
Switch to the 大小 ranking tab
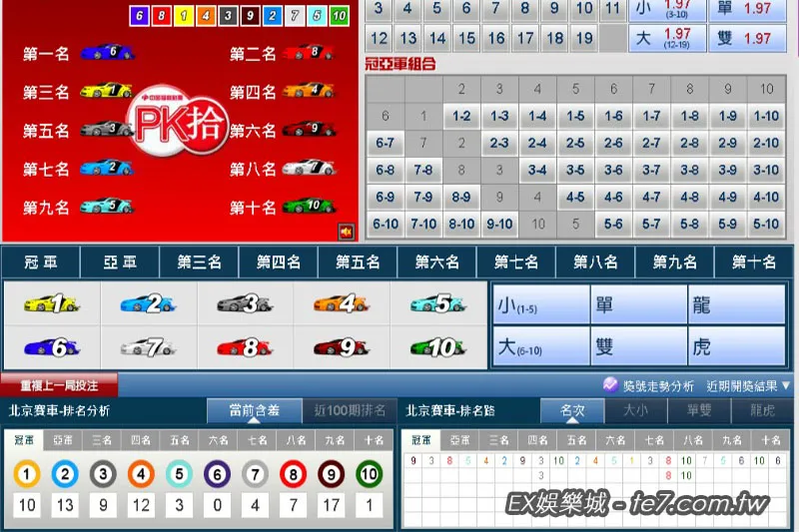point(634,410)
